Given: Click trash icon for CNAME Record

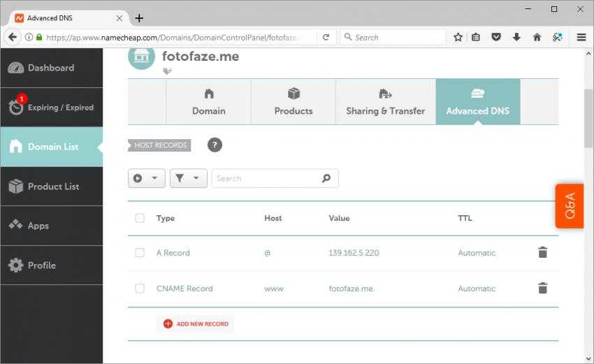Looking at the screenshot, I should [x=542, y=288].
